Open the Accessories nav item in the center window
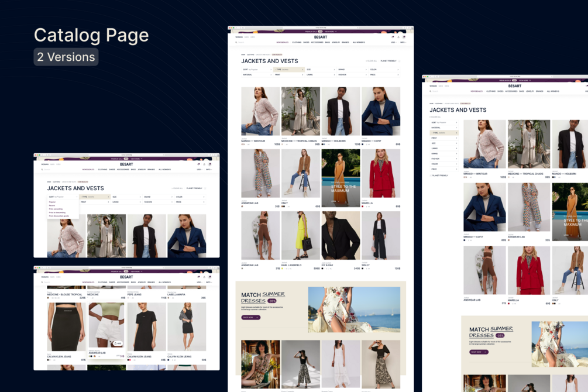This screenshot has width=588, height=392. click(317, 42)
